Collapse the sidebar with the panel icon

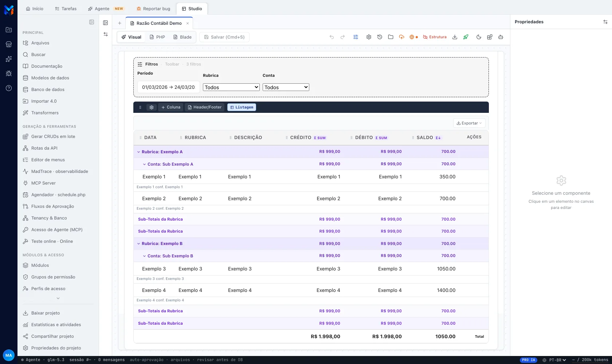coord(92,22)
